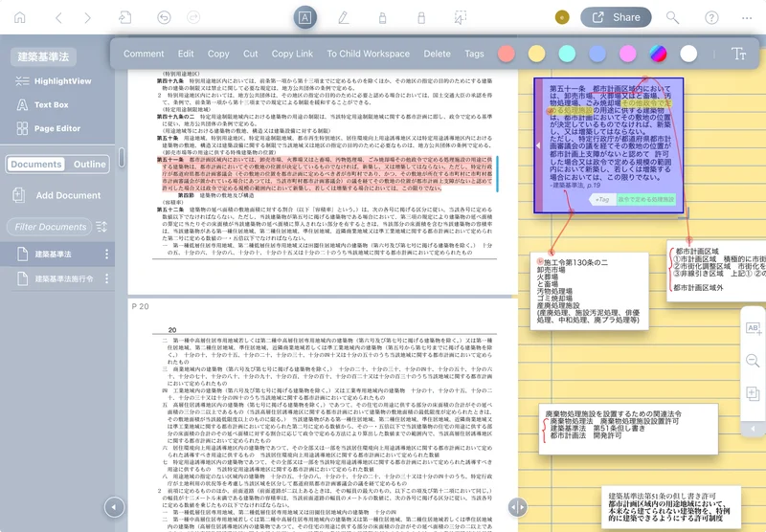Choose Edit in the selection toolbar
Image resolution: width=766 pixels, height=532 pixels.
tap(186, 54)
